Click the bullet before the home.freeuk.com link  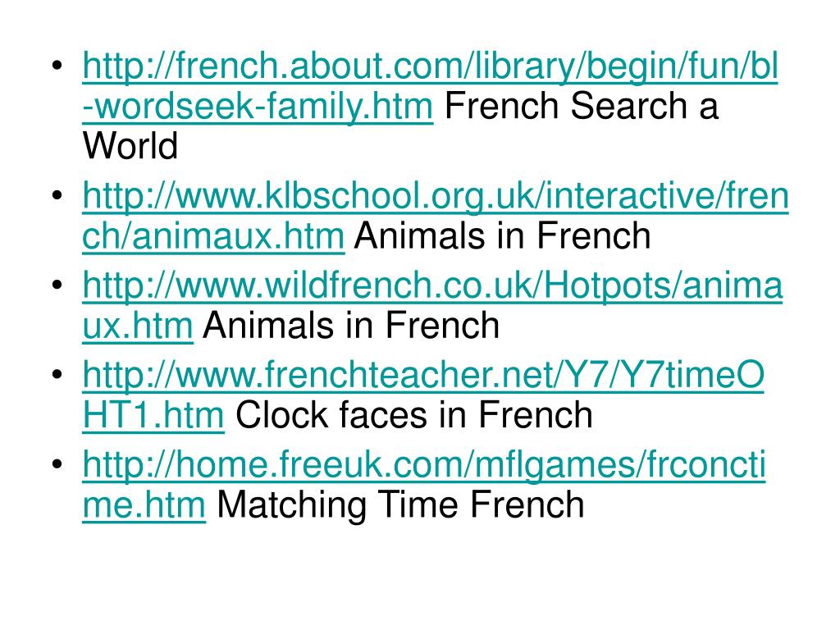(57, 464)
